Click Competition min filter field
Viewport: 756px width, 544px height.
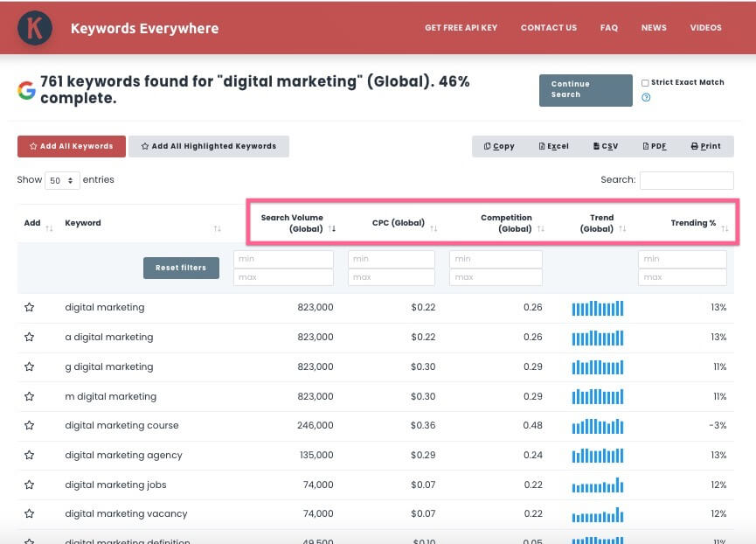pos(496,259)
